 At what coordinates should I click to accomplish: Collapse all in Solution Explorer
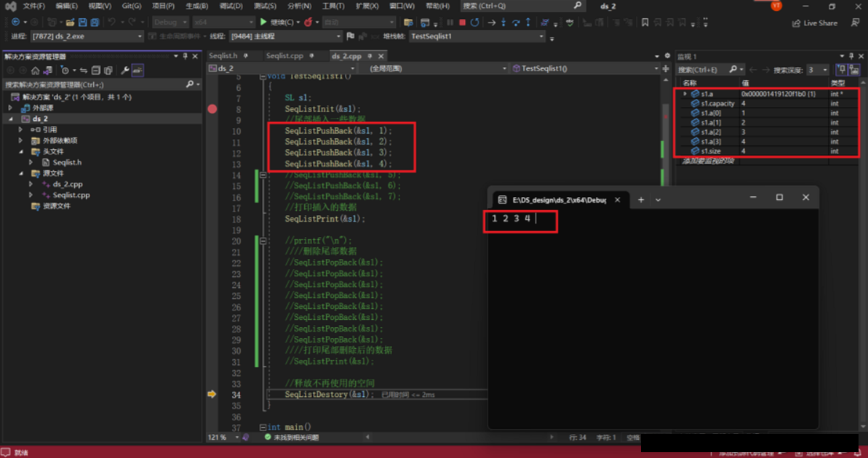click(x=96, y=71)
